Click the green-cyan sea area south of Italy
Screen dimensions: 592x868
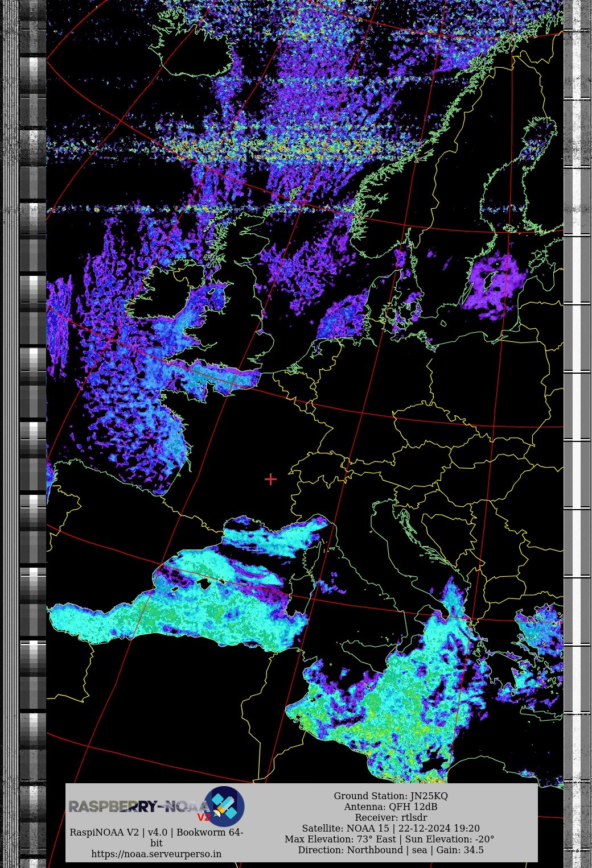tap(387, 711)
